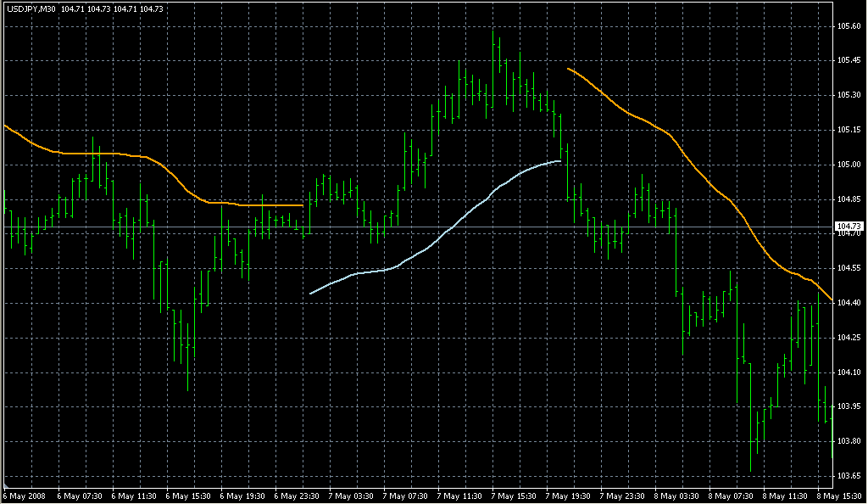
Task: Click the 105.30 price axis label
Action: coord(849,95)
